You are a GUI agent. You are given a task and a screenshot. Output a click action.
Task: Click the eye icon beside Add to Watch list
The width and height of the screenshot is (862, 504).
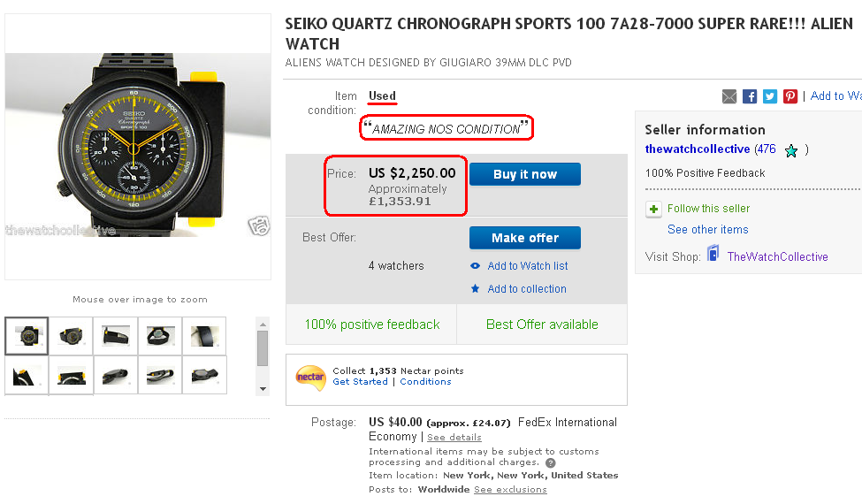476,266
